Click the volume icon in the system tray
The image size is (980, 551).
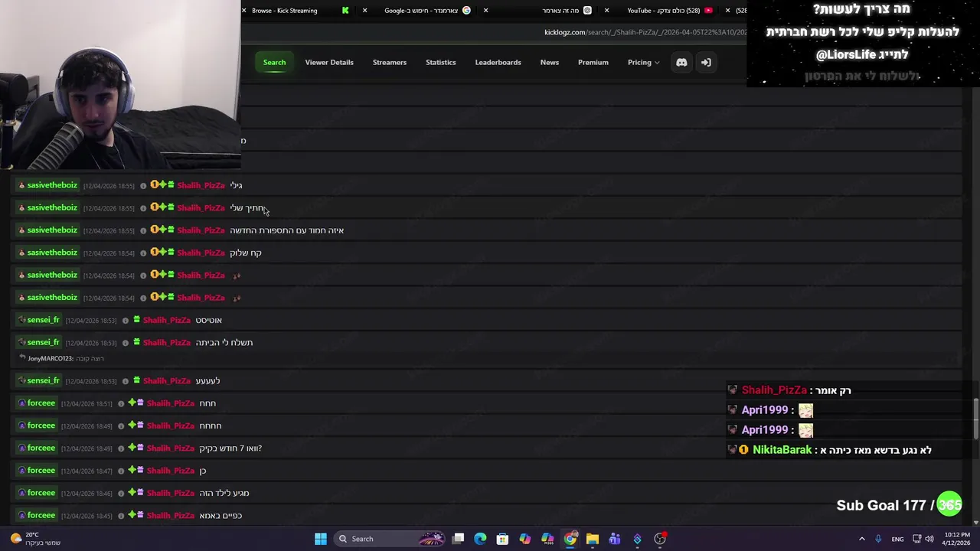(929, 539)
